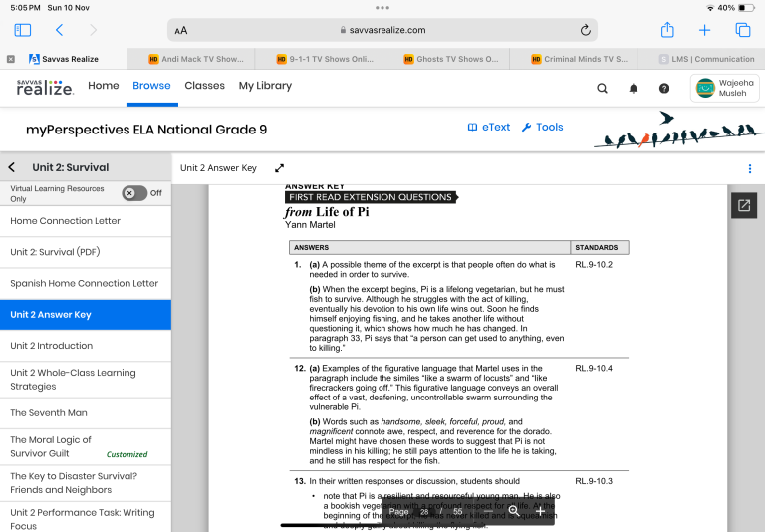This screenshot has height=532, width=765.
Task: Open the Tools menu
Action: point(542,127)
